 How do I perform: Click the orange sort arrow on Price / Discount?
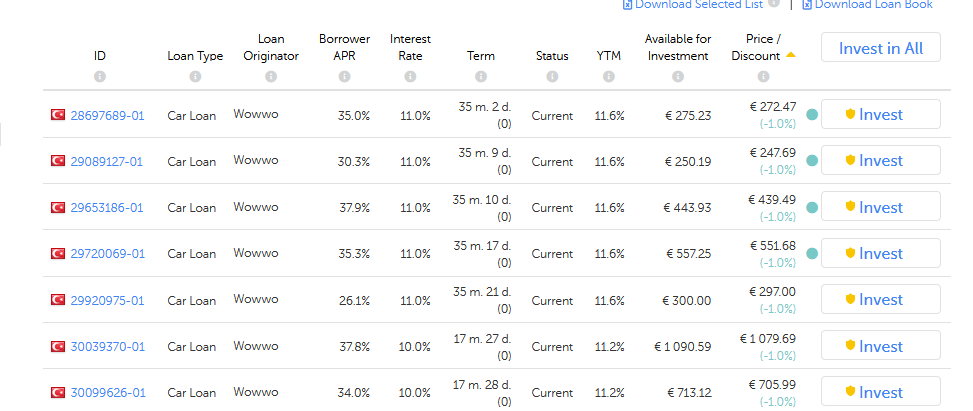[791, 55]
